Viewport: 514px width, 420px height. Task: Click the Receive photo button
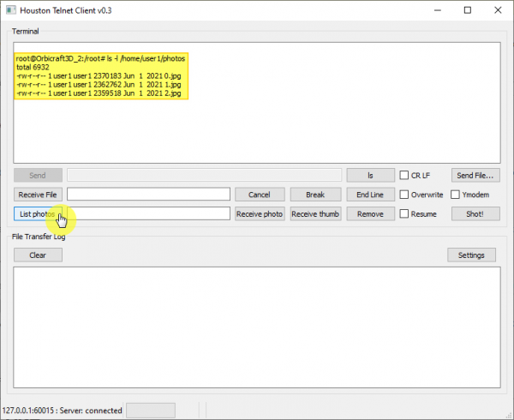259,213
